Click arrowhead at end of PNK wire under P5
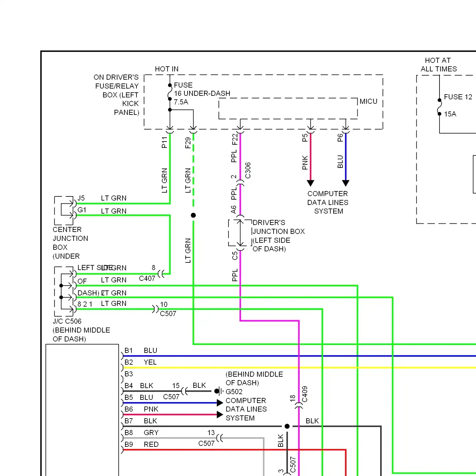 point(311,183)
